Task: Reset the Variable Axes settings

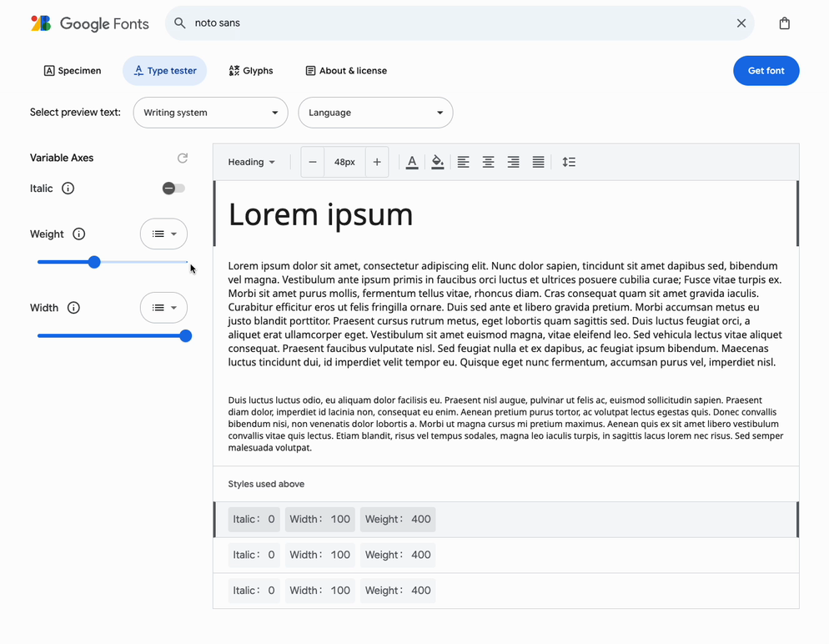Action: (x=183, y=158)
